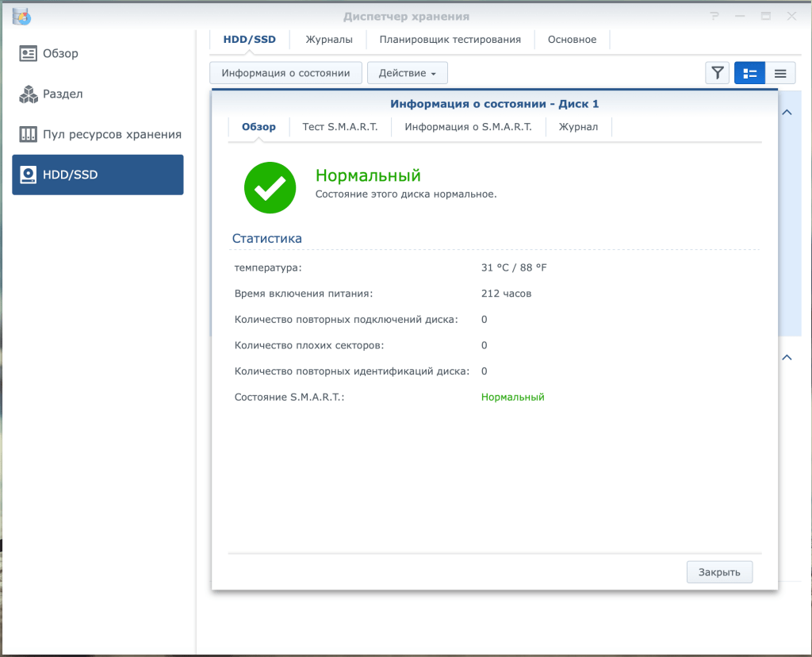This screenshot has height=657, width=812.
Task: Click the Раздел cubes icon
Action: coord(28,94)
